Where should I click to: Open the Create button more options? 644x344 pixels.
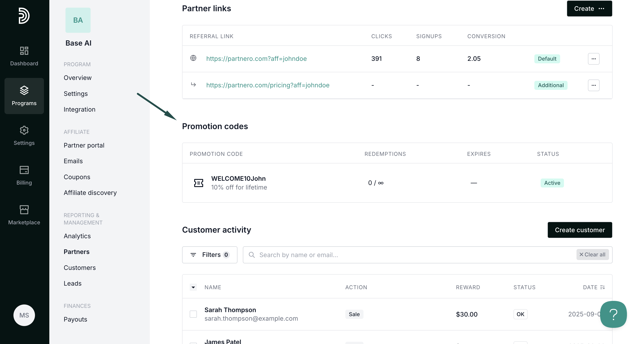[x=601, y=9]
